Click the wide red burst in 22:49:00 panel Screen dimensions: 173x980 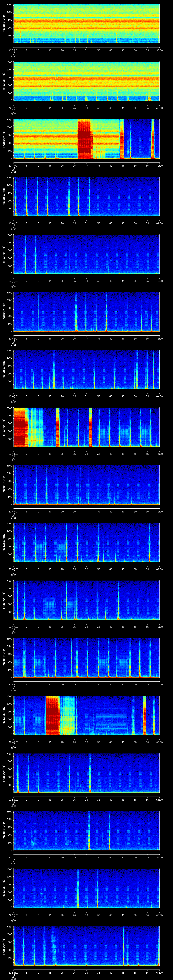pyautogui.click(x=53, y=715)
